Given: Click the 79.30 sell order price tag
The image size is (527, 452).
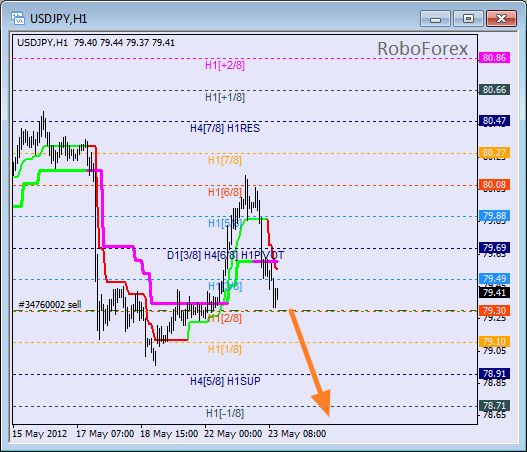Looking at the screenshot, I should 494,311.
